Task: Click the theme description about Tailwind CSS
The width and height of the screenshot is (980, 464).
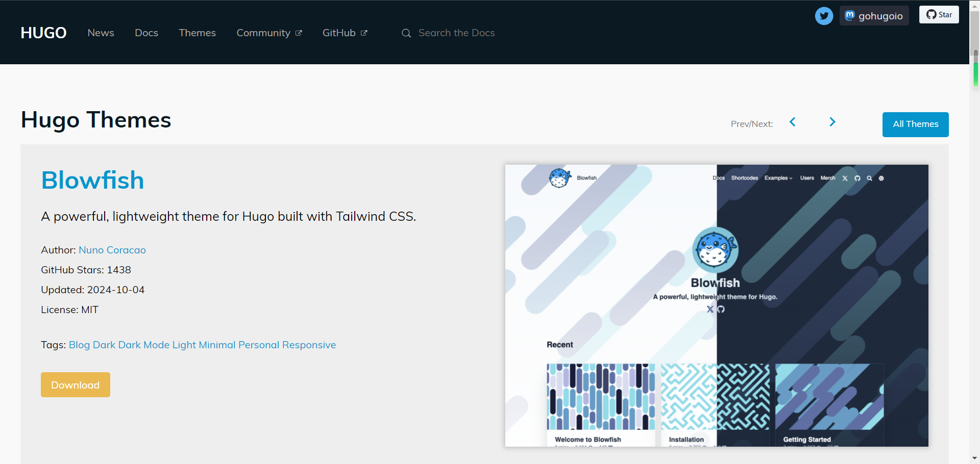Action: tap(228, 217)
